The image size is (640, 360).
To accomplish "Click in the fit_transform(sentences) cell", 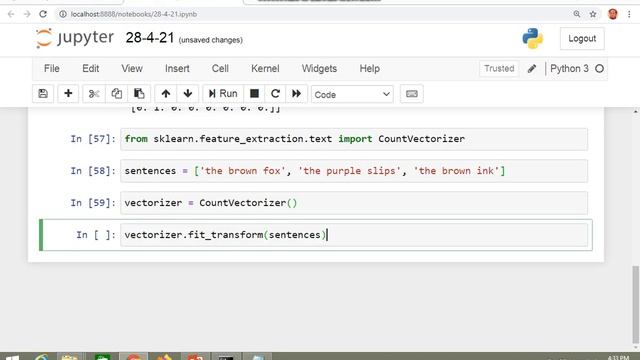I will [354, 235].
